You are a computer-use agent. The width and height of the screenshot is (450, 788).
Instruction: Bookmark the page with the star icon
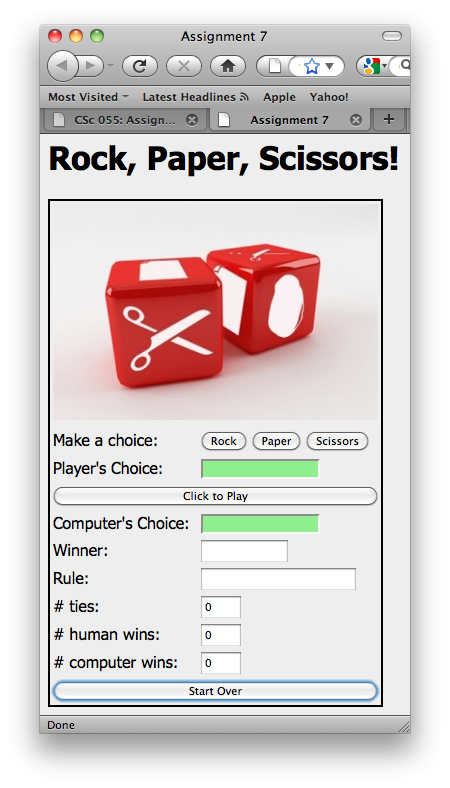312,66
